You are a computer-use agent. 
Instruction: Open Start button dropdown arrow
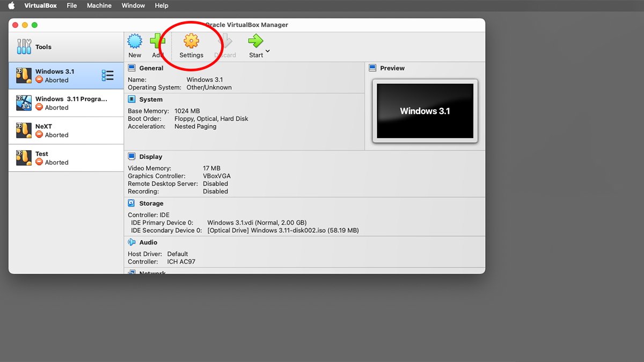267,51
